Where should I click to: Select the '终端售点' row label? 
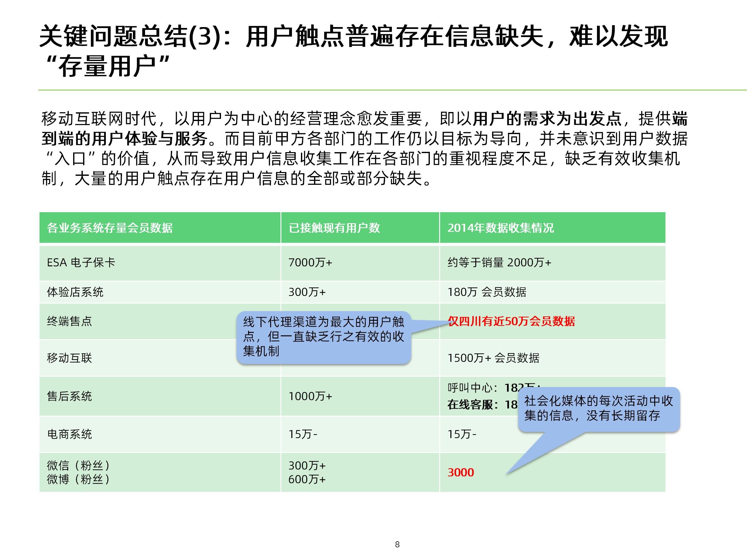click(x=69, y=321)
